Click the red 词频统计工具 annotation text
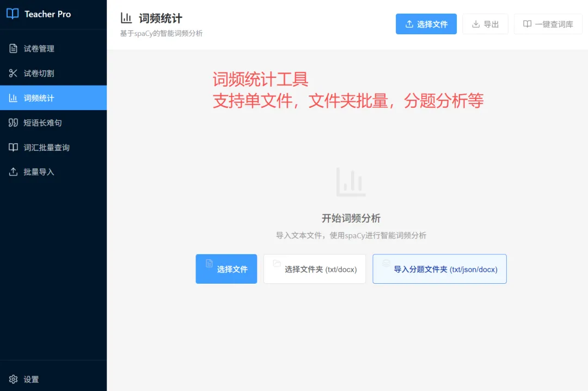Screen dimensions: 588x391 coord(260,80)
